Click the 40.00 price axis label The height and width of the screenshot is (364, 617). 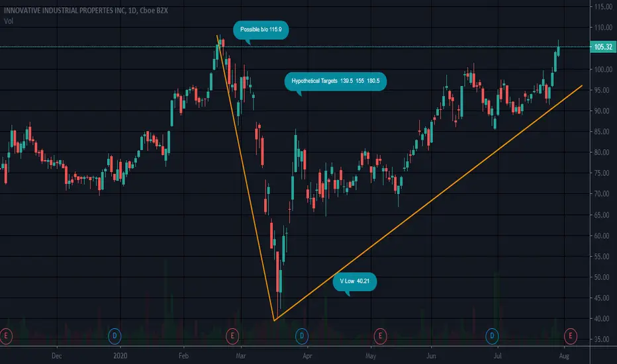pos(603,319)
